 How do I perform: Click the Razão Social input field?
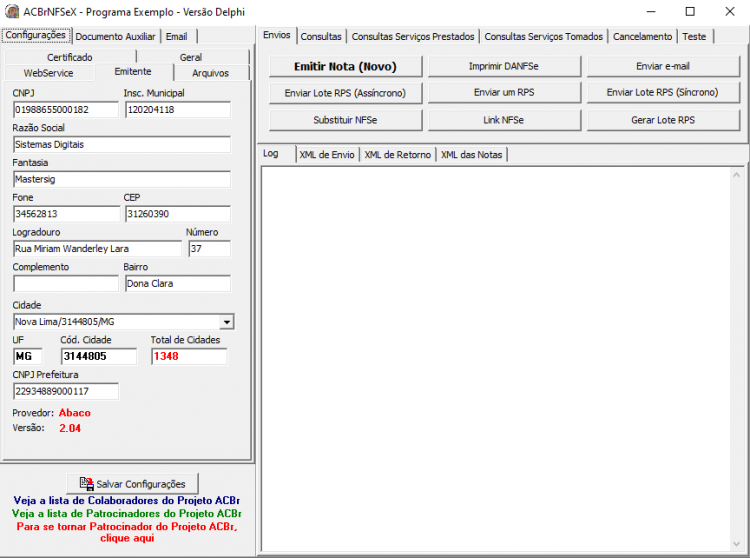click(122, 144)
